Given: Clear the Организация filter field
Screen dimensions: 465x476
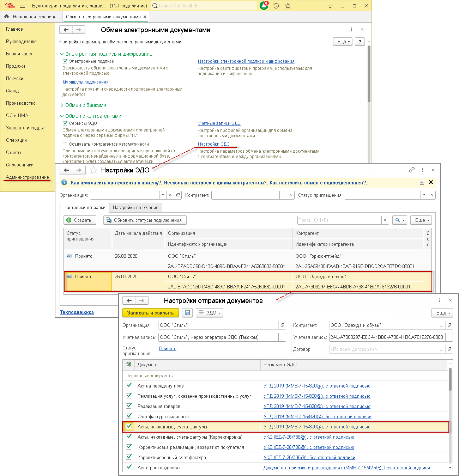Looking at the screenshot, I should coord(170,195).
